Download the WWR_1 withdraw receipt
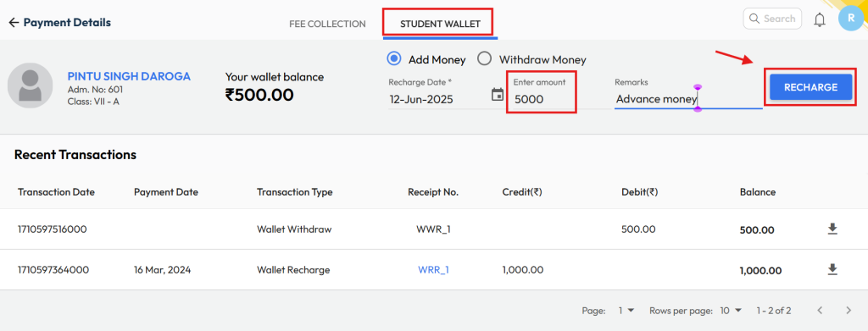868x331 pixels. point(832,229)
